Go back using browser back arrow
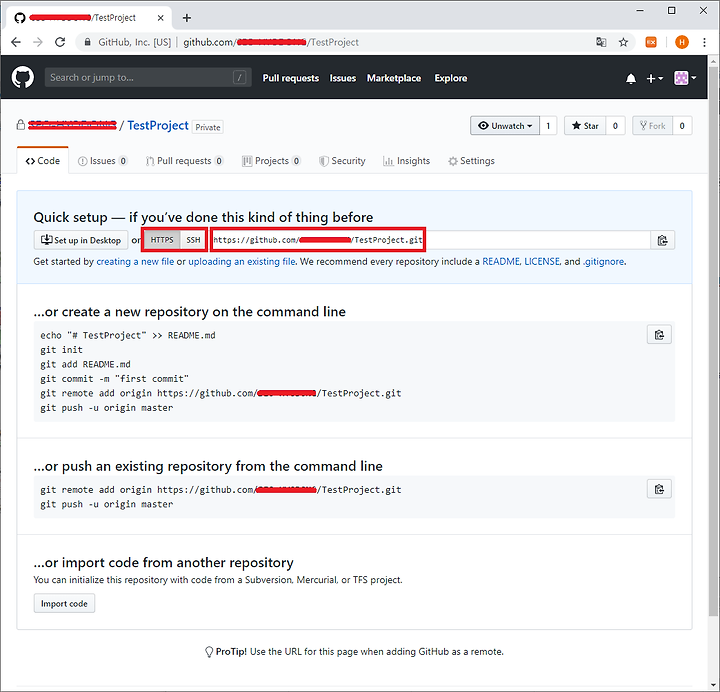 pyautogui.click(x=16, y=42)
